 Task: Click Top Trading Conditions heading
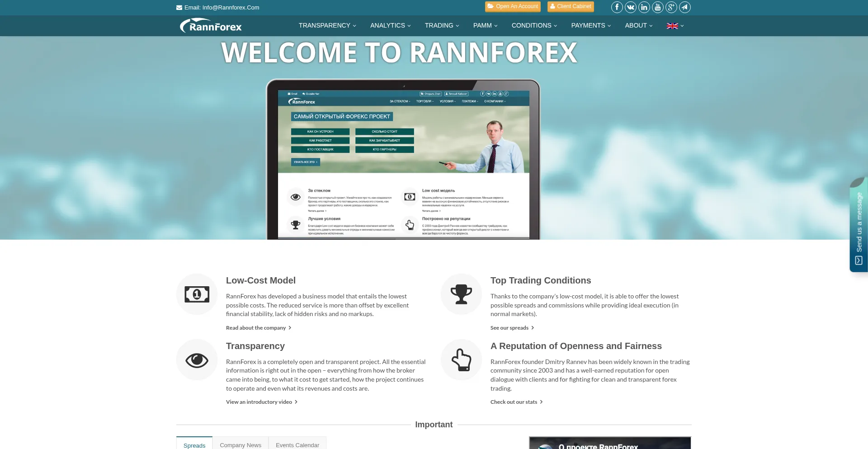[x=541, y=280]
